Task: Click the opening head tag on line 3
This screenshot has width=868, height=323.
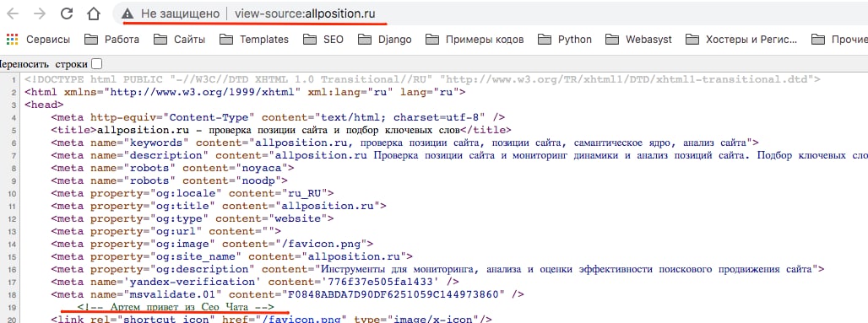Action: pyautogui.click(x=44, y=105)
